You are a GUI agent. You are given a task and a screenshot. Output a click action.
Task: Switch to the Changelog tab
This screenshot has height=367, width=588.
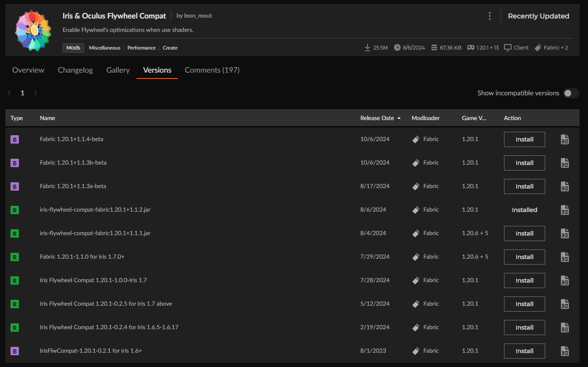75,70
